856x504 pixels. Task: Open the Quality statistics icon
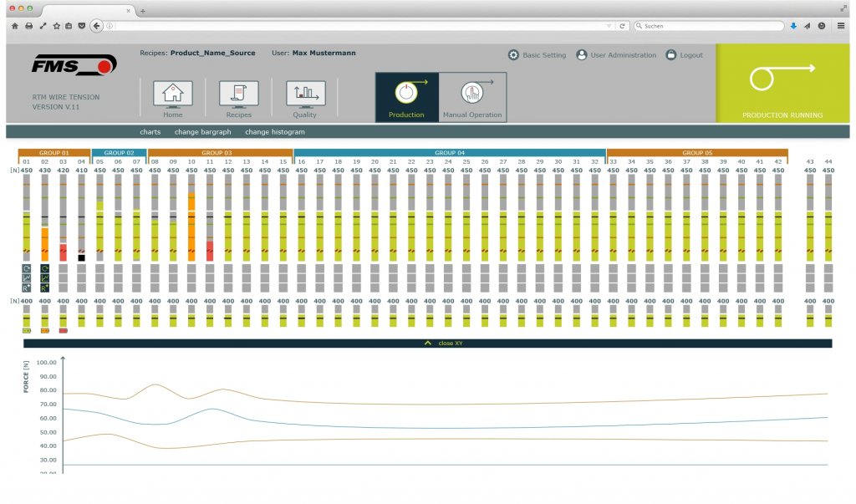pos(305,94)
